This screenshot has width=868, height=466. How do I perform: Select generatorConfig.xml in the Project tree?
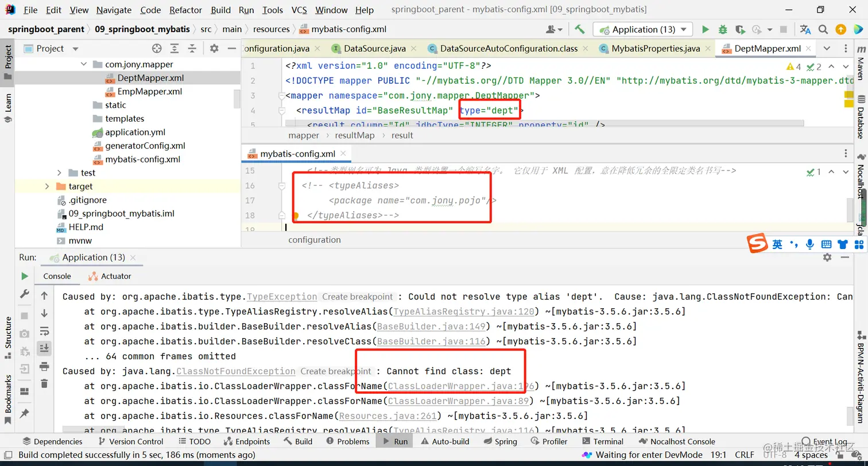(x=145, y=146)
